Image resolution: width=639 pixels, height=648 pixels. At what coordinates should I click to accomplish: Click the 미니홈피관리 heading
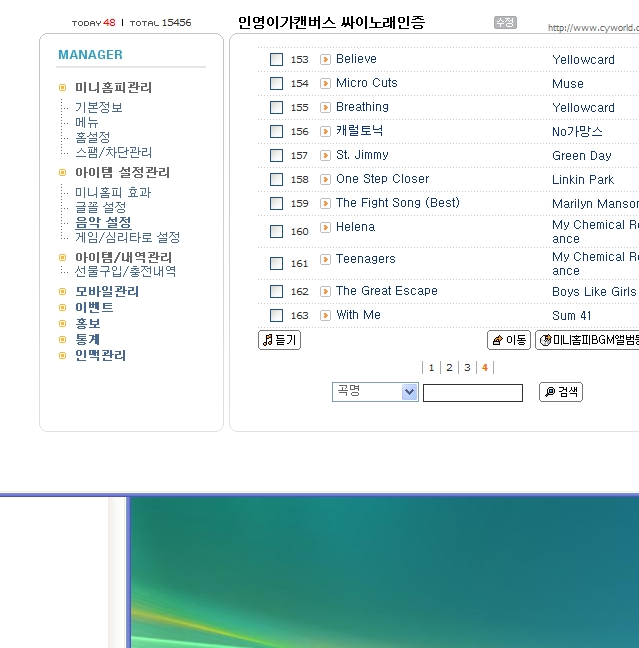tap(113, 87)
